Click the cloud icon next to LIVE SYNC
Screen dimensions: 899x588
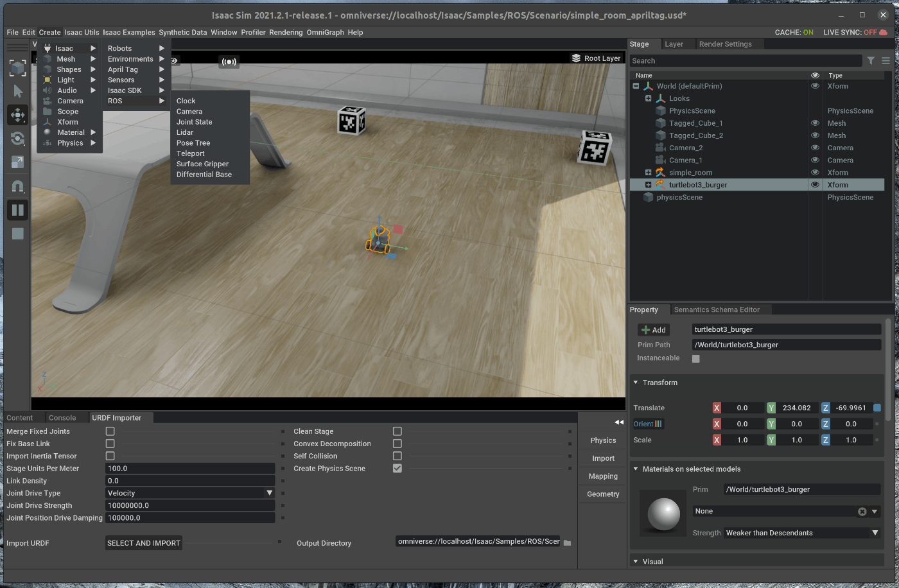point(883,32)
